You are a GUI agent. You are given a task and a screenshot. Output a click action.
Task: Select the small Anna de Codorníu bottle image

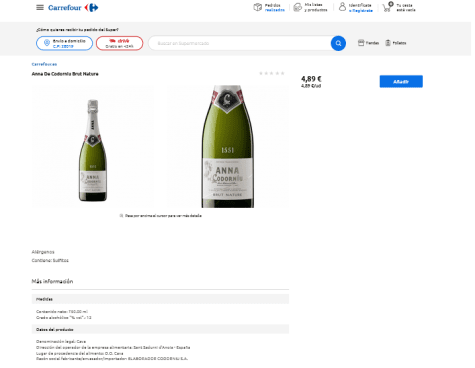tap(93, 147)
